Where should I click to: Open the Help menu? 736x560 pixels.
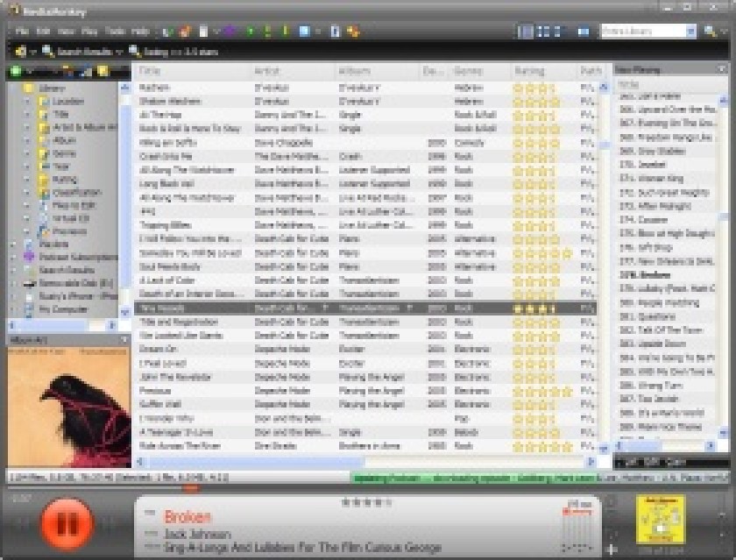point(139,32)
